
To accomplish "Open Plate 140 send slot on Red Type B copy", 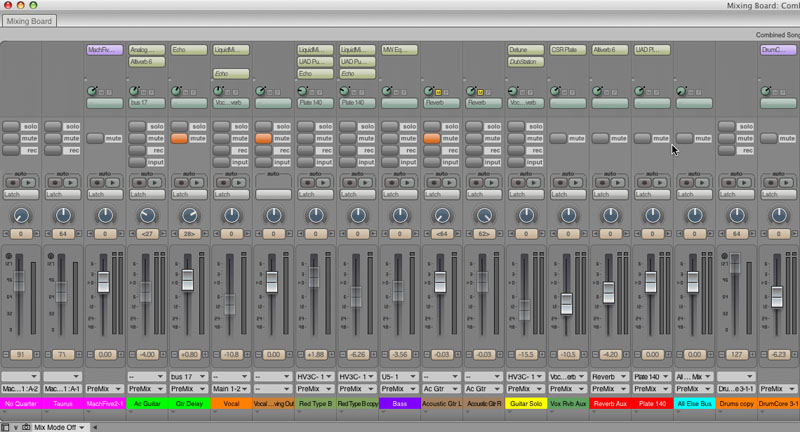I will click(357, 103).
